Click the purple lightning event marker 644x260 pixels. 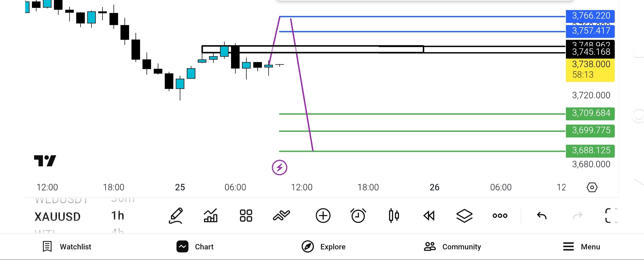click(x=279, y=168)
